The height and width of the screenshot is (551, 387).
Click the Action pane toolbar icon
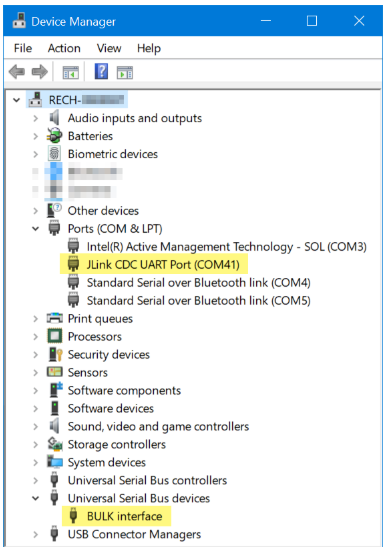125,73
